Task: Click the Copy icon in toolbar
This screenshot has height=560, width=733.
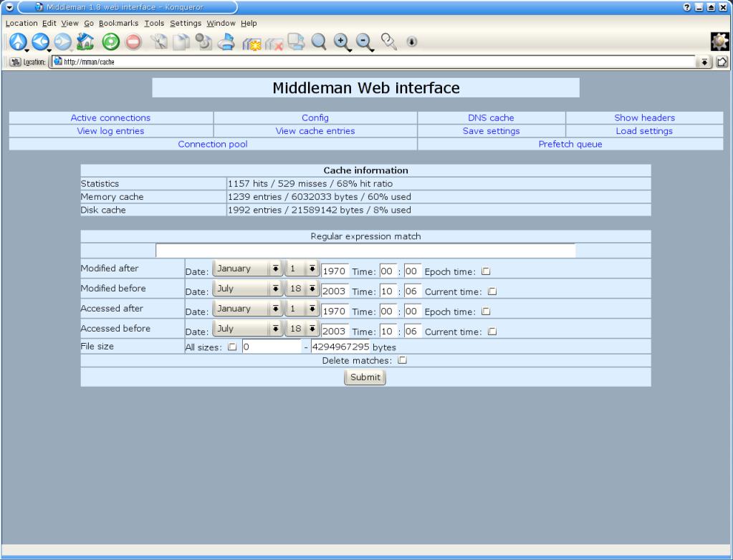Action: (181, 42)
